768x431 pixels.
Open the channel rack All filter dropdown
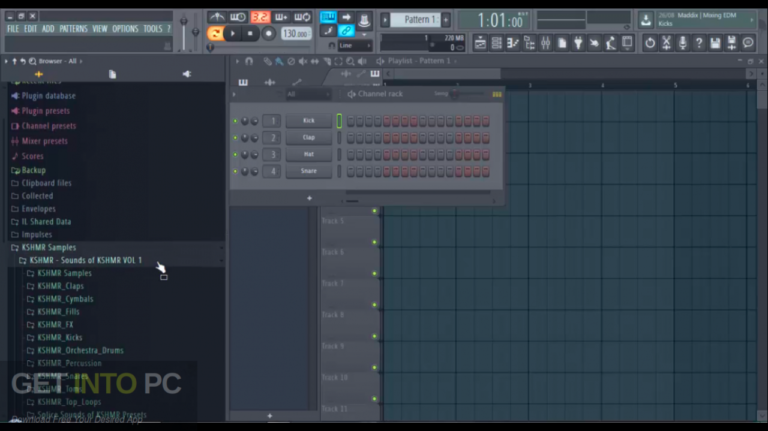[x=309, y=94]
